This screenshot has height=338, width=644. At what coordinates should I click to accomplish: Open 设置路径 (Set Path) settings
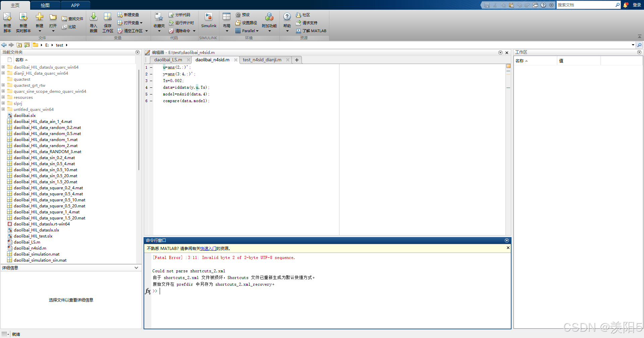click(246, 23)
